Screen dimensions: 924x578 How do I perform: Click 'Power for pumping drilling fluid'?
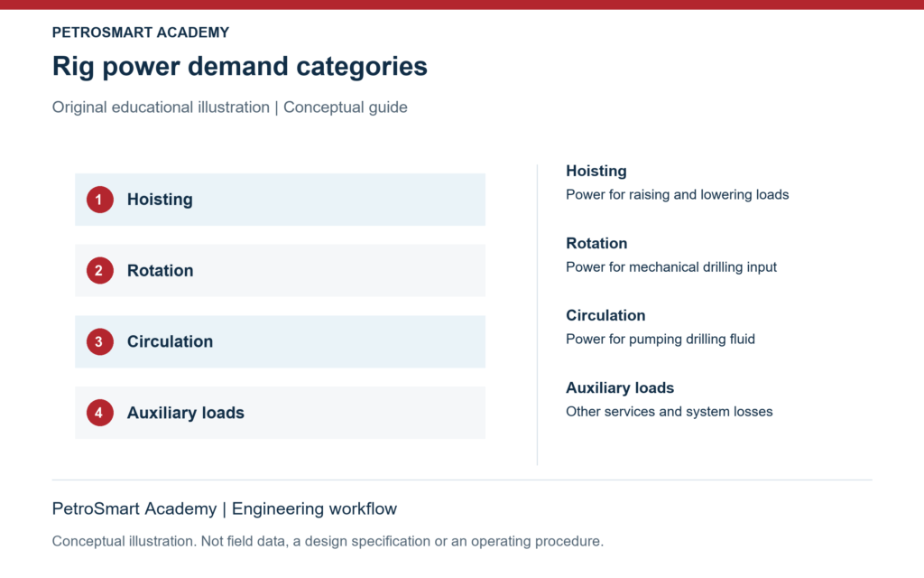point(660,340)
